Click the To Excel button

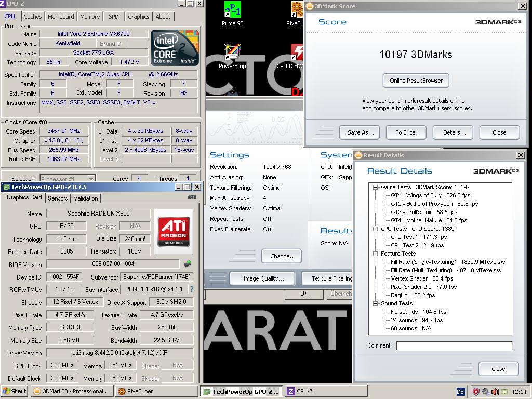coord(406,132)
